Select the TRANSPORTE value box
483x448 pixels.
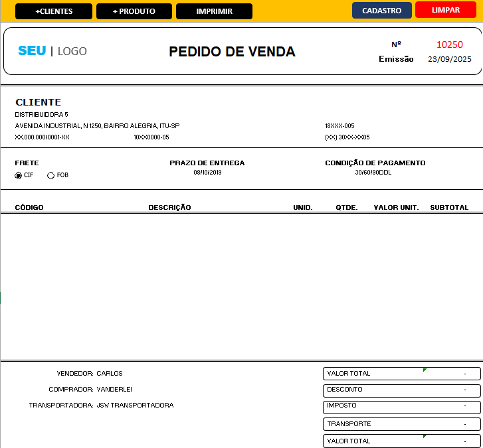tap(401, 424)
